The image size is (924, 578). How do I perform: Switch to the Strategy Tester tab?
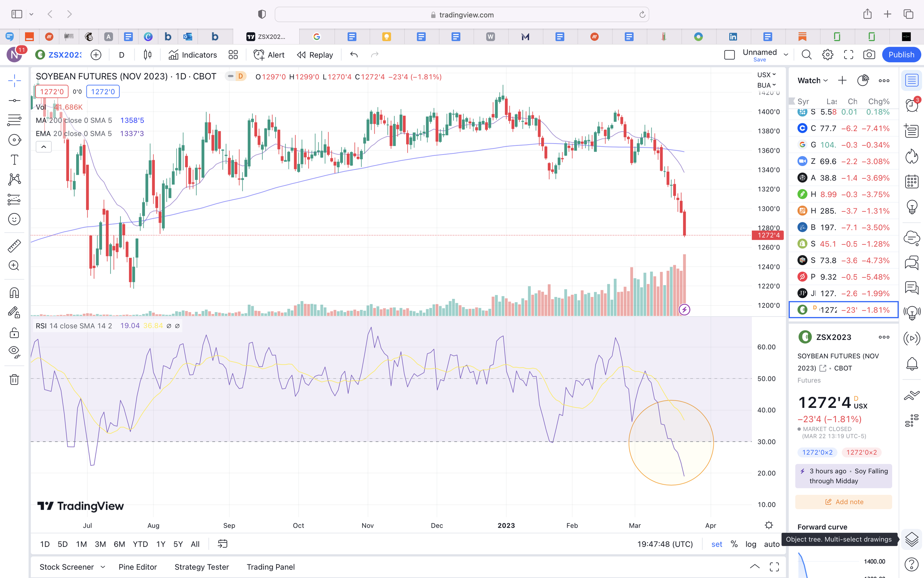(x=201, y=567)
